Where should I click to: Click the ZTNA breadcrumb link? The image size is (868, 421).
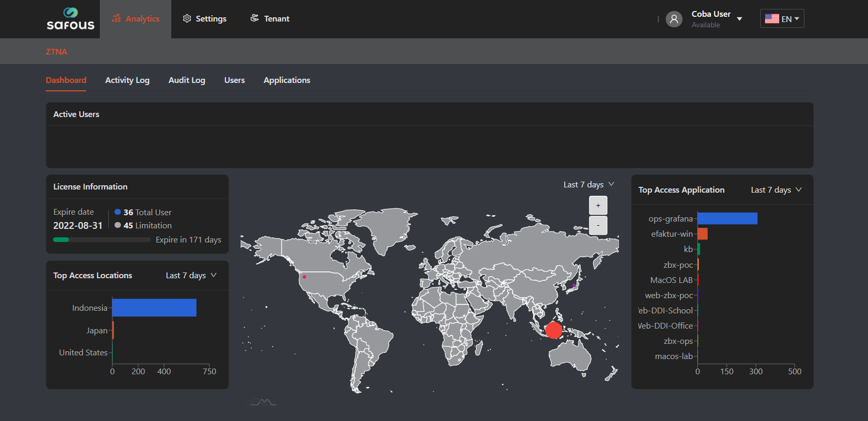[x=56, y=51]
